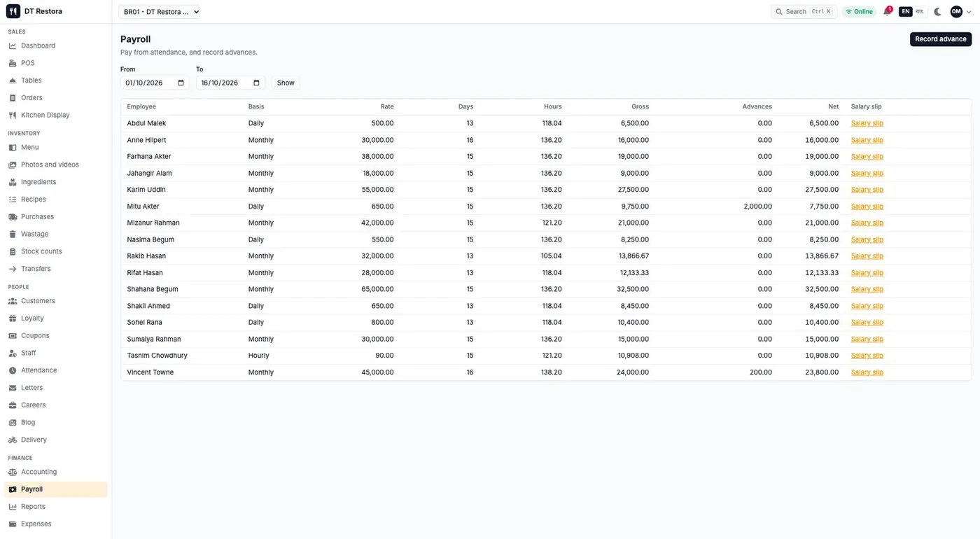Click the Coupons ticket icon
The image size is (980, 539).
[13, 335]
